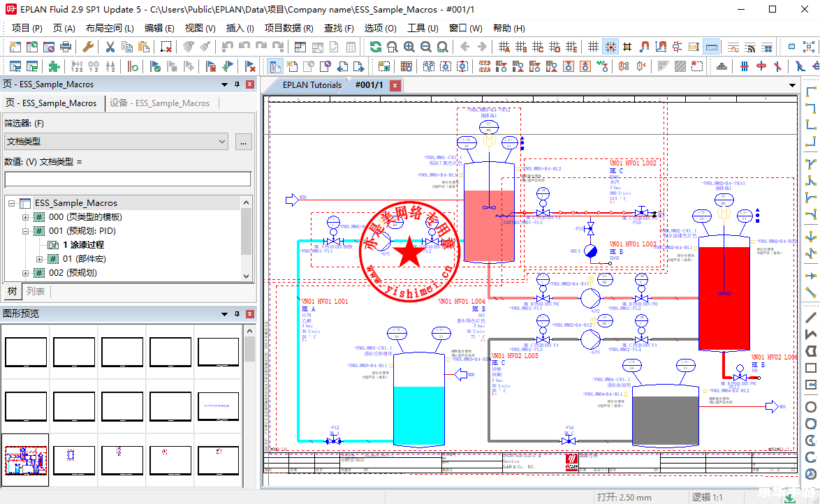Open the 文档类型 filter dropdown
Image resolution: width=820 pixels, height=504 pixels.
tap(116, 141)
